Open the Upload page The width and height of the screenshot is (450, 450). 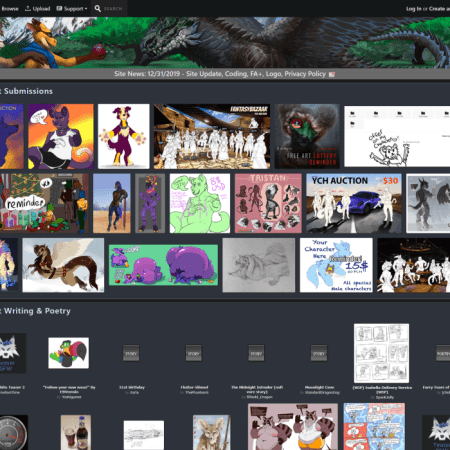[38, 8]
